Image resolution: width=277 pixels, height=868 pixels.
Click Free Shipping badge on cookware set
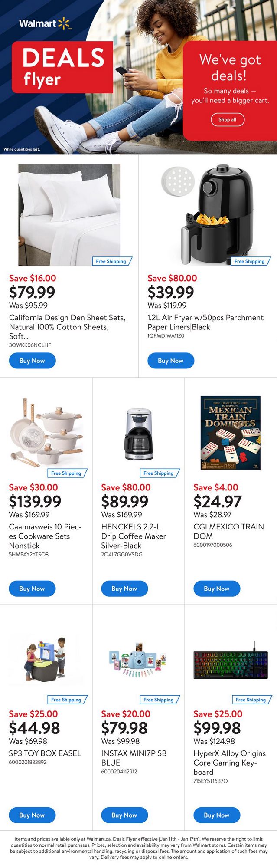[66, 473]
